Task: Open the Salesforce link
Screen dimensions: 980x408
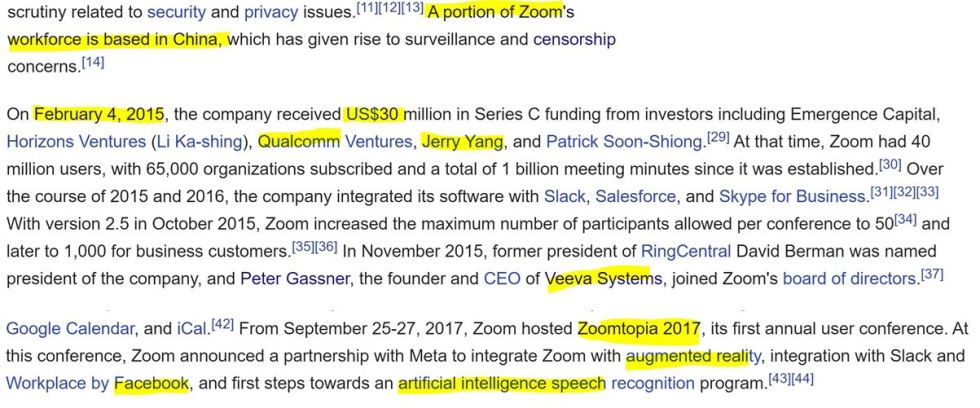Action: tap(636, 197)
